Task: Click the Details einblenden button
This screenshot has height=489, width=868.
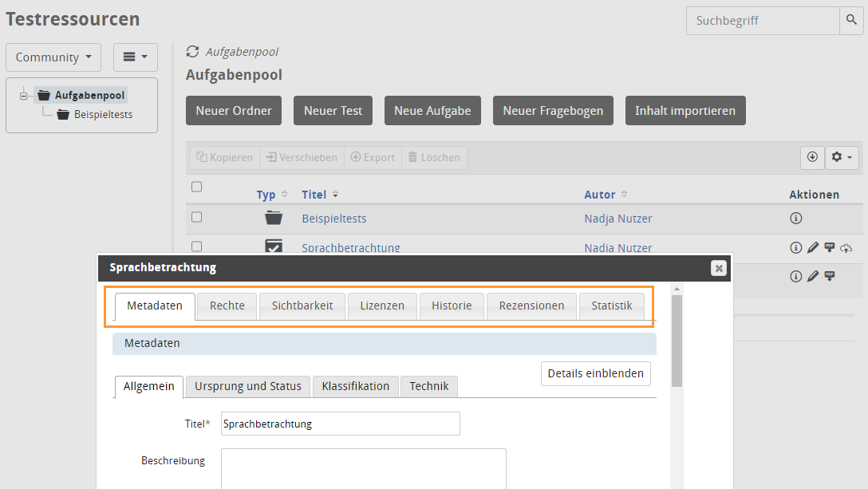Action: [595, 373]
